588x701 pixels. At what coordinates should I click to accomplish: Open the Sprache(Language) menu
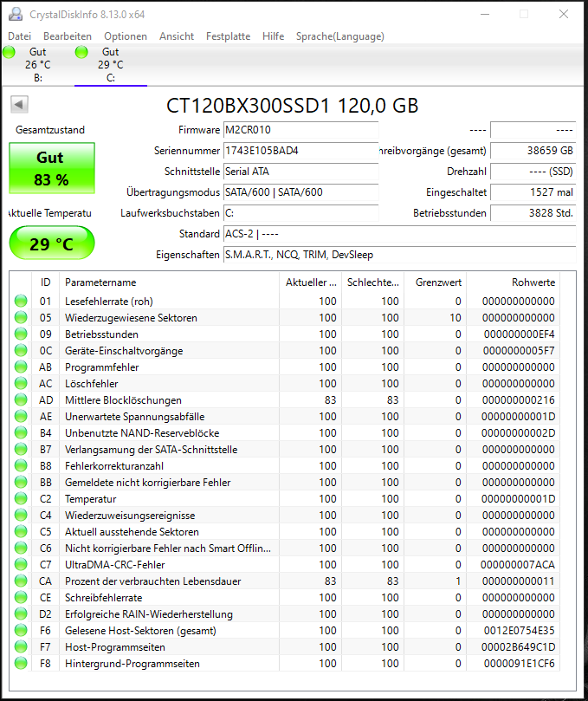(340, 36)
